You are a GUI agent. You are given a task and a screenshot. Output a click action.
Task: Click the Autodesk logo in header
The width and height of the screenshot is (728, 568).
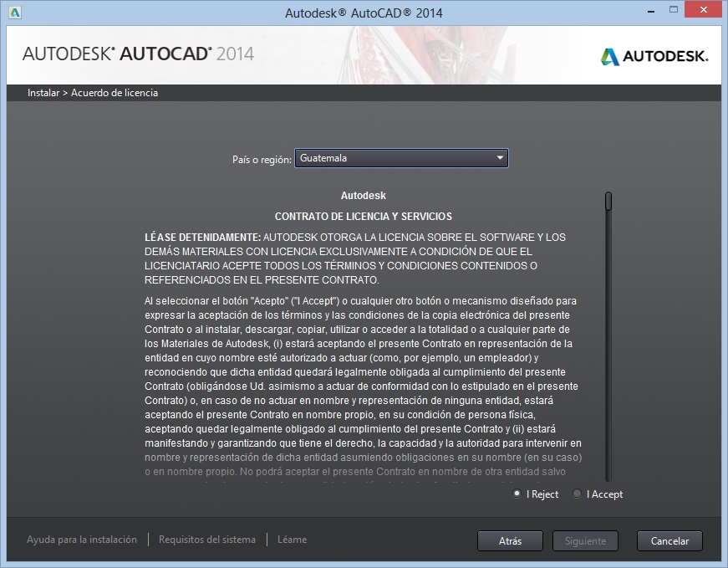[x=654, y=56]
